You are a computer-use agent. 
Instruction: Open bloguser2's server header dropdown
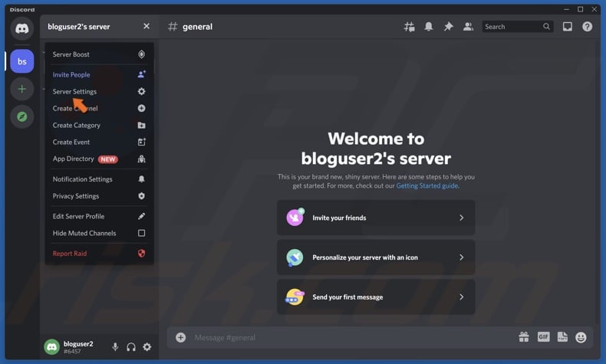pyautogui.click(x=99, y=27)
